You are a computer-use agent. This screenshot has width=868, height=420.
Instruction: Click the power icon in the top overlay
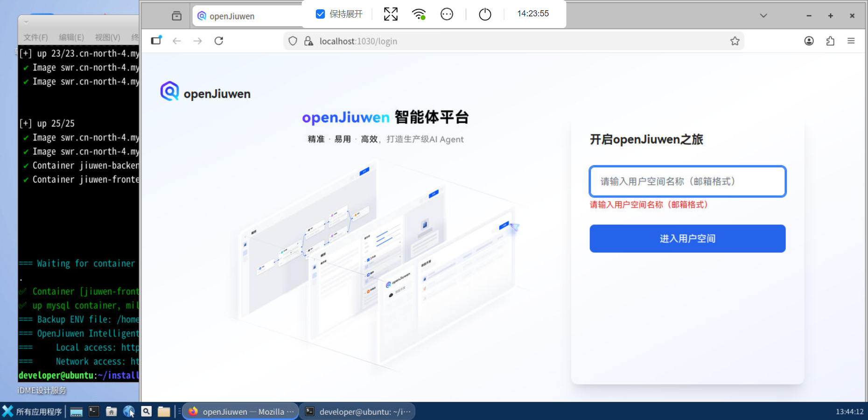pos(485,14)
